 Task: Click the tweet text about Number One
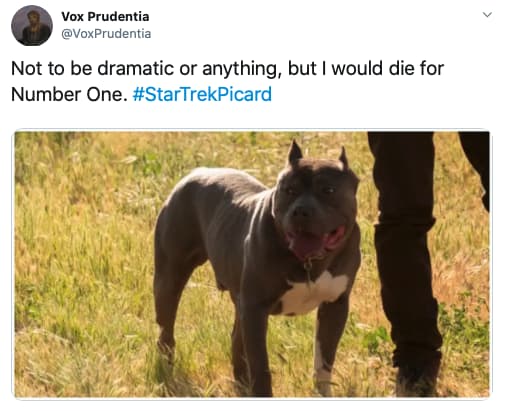(227, 81)
